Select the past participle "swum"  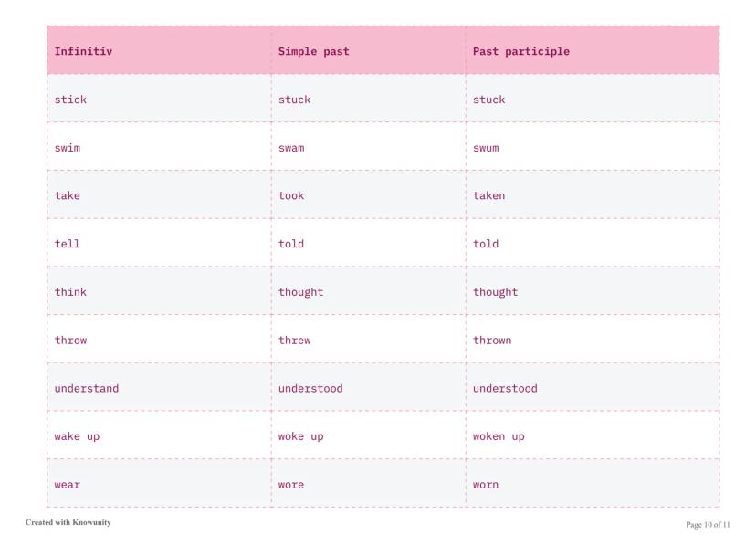click(486, 148)
